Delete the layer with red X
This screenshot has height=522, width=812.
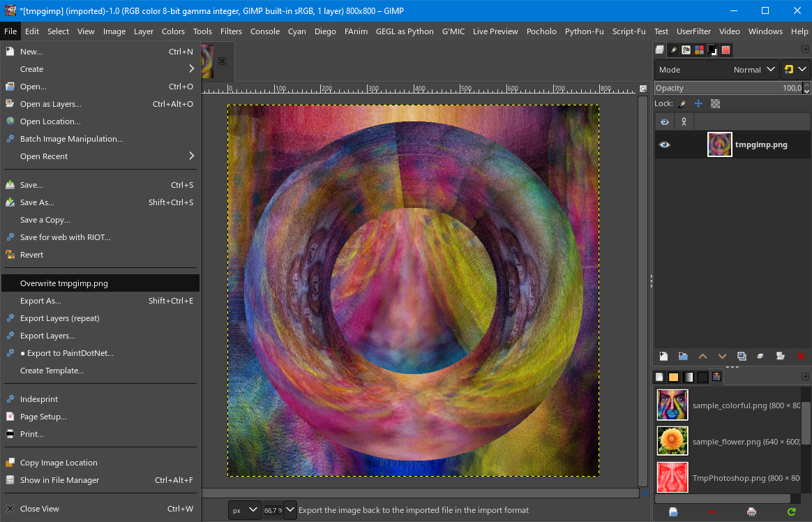801,357
